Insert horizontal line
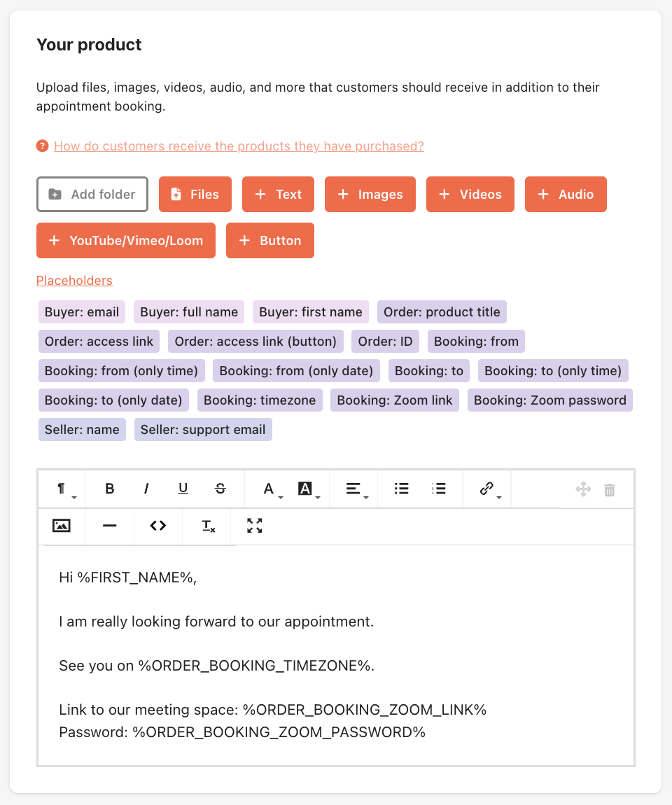 (110, 526)
